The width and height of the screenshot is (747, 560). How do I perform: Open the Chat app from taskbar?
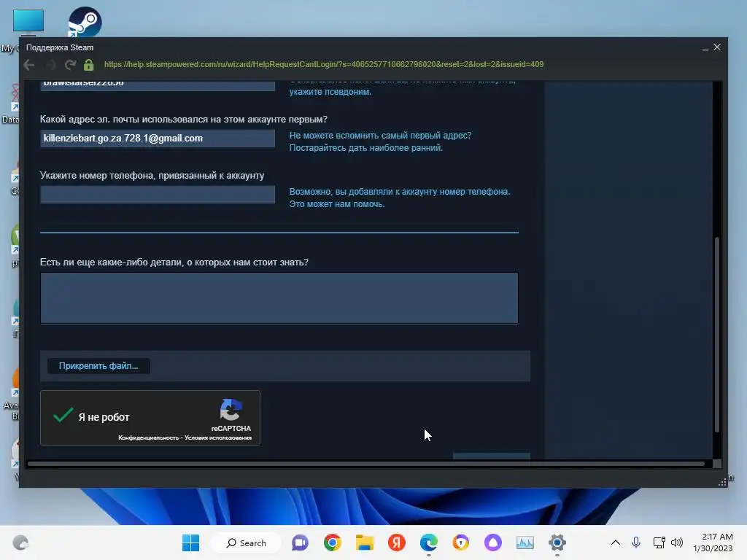300,542
